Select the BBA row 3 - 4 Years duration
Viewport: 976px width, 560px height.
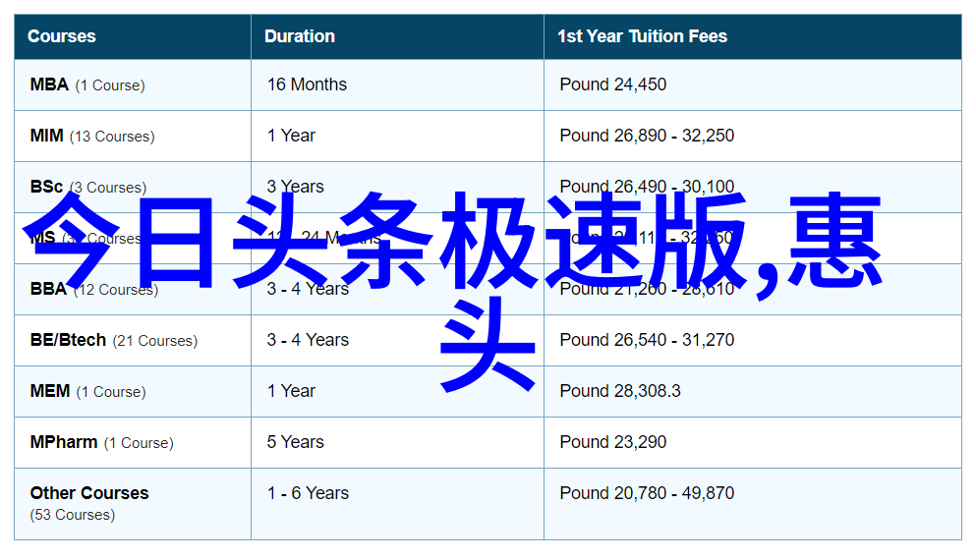pyautogui.click(x=308, y=289)
